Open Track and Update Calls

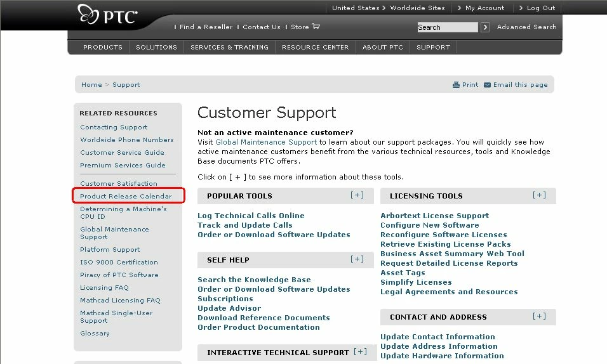(x=245, y=225)
